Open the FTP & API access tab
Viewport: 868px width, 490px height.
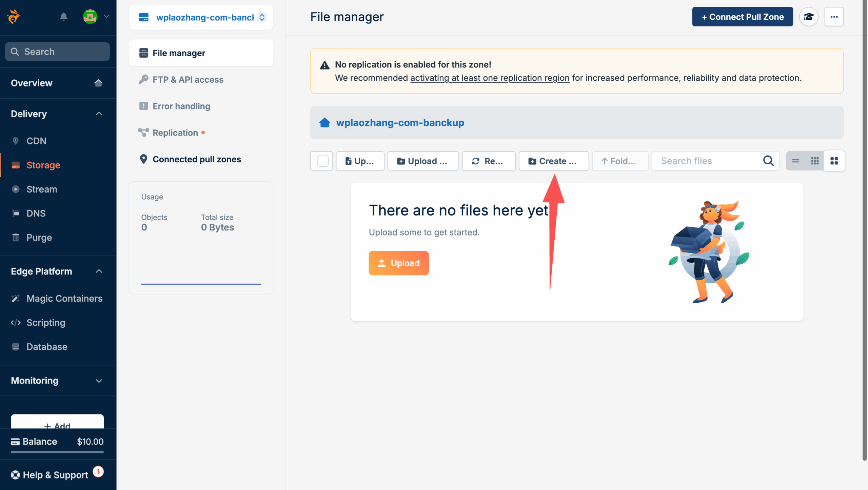click(188, 80)
